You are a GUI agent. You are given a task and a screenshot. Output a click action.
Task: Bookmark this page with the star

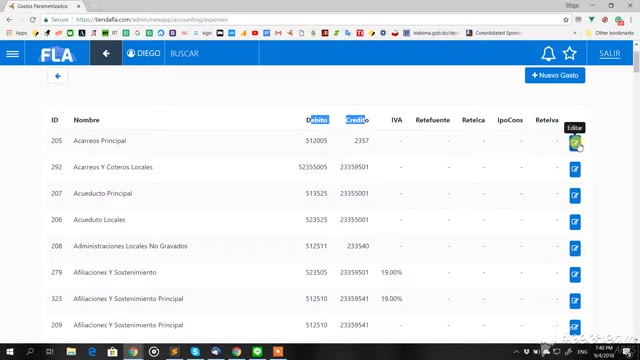pos(566,20)
